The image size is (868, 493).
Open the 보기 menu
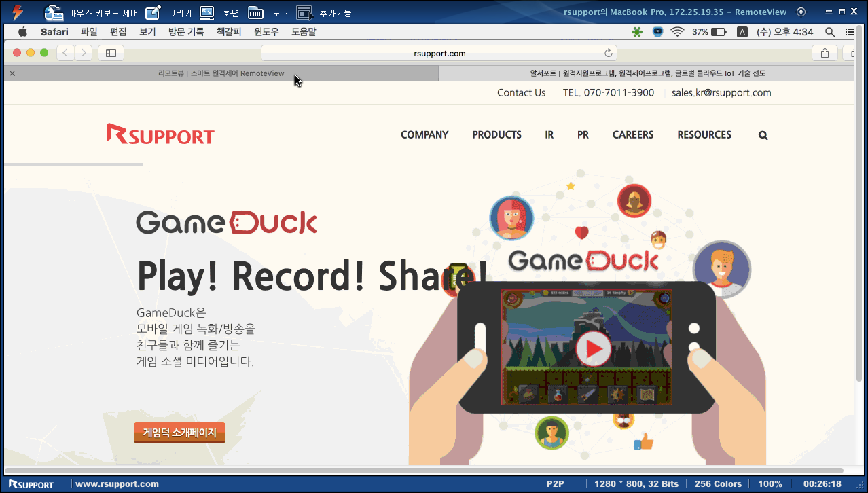point(147,32)
